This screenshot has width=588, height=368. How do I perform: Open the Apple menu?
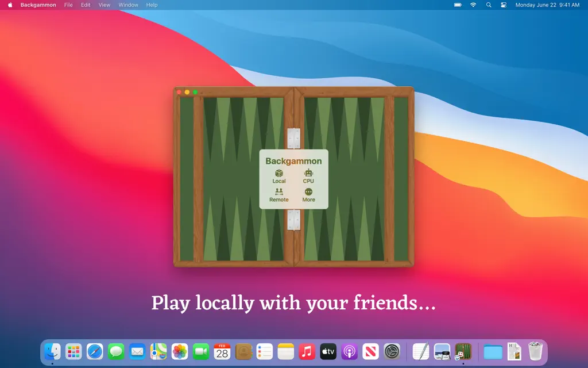10,5
